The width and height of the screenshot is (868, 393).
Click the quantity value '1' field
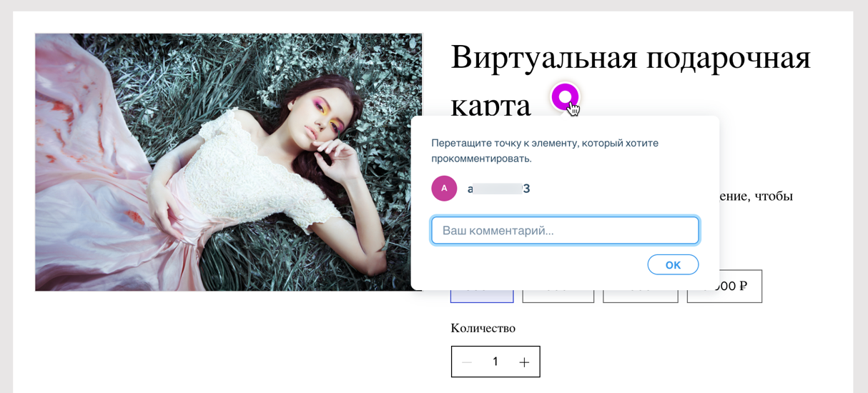pos(495,362)
